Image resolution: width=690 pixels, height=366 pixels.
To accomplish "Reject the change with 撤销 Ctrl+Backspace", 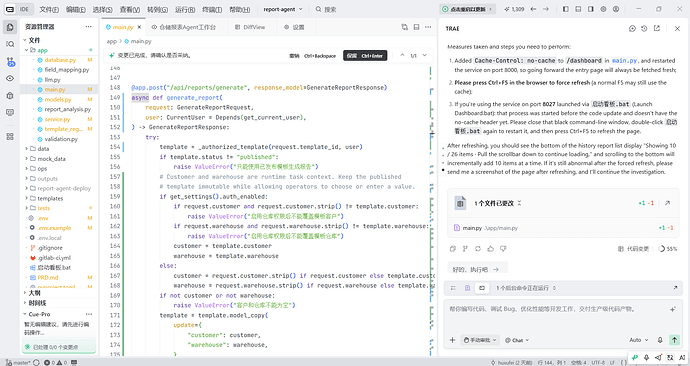I will pyautogui.click(x=312, y=56).
